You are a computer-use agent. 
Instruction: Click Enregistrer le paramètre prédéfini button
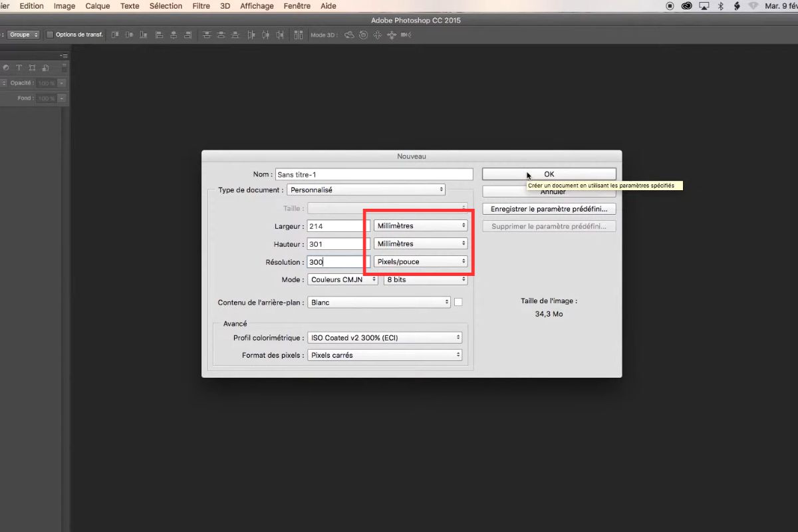coord(549,209)
